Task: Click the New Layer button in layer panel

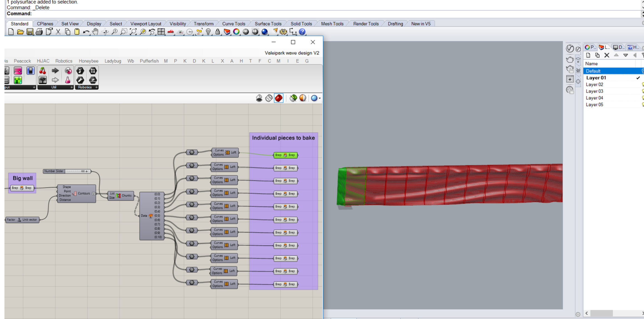Action: coord(588,55)
